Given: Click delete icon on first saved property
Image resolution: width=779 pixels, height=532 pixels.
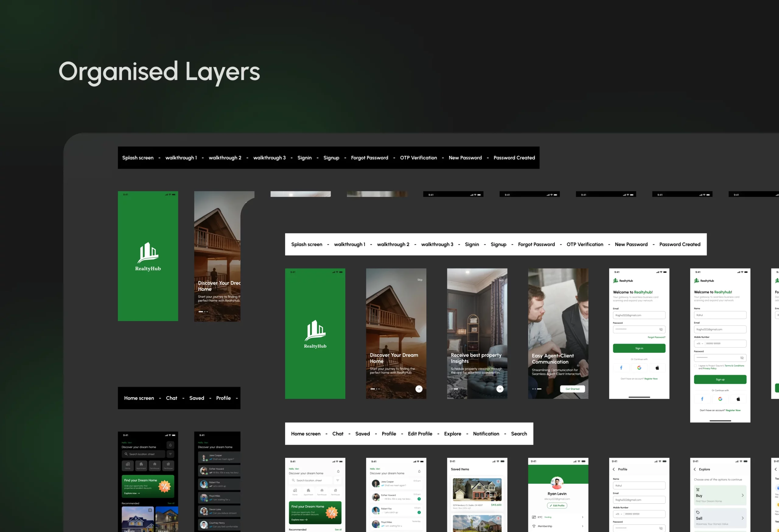Looking at the screenshot, I should [x=498, y=482].
